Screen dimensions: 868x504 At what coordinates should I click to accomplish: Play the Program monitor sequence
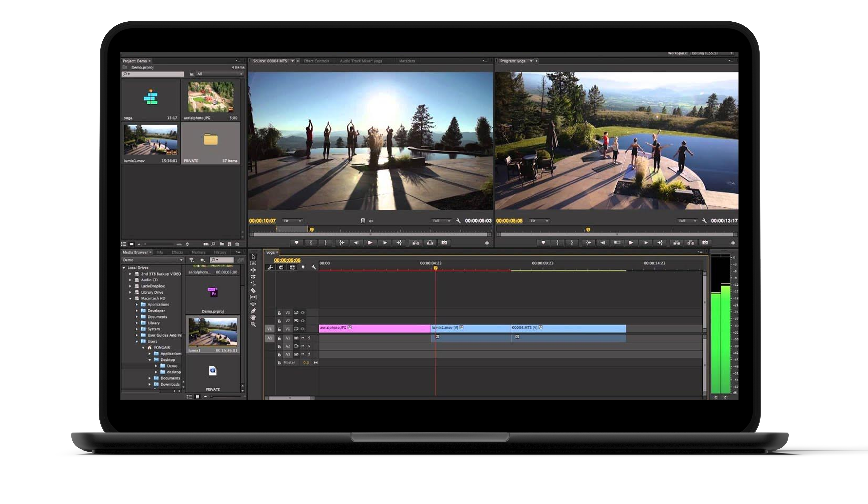click(631, 243)
